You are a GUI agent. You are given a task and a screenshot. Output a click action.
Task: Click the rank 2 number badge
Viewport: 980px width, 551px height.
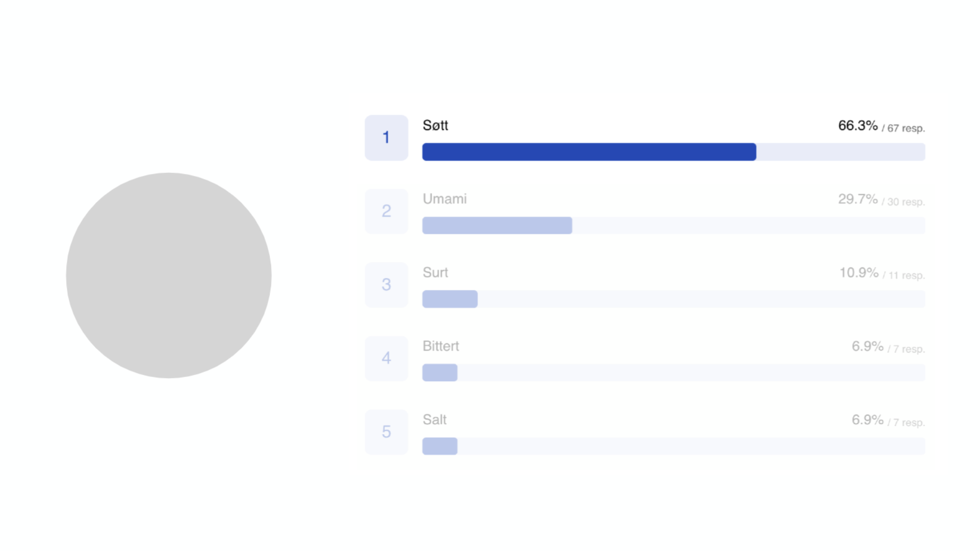[x=386, y=211]
